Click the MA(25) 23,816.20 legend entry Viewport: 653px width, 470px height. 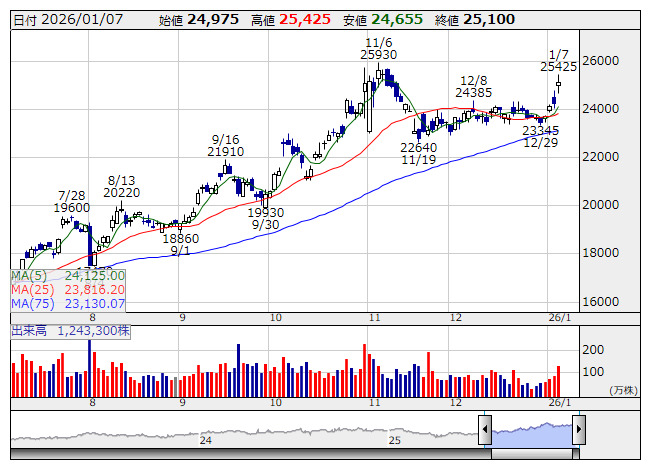[x=68, y=290]
